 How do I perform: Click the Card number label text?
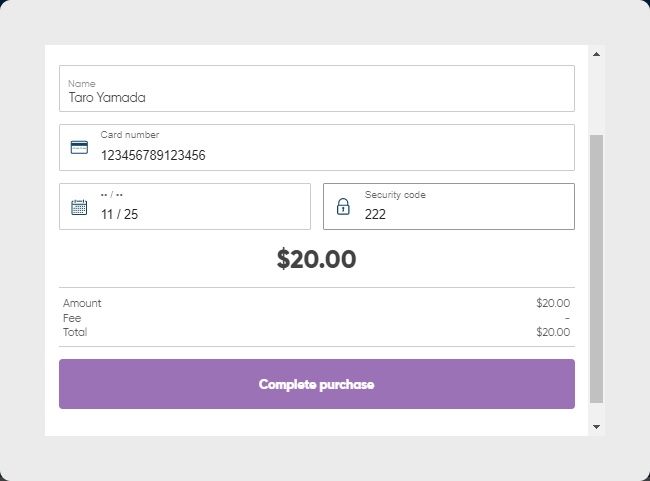129,135
